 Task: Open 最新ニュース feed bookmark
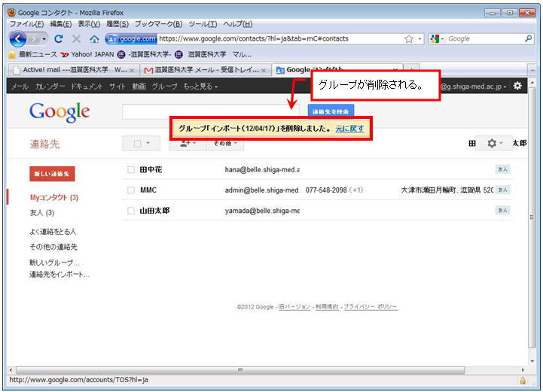tap(33, 55)
